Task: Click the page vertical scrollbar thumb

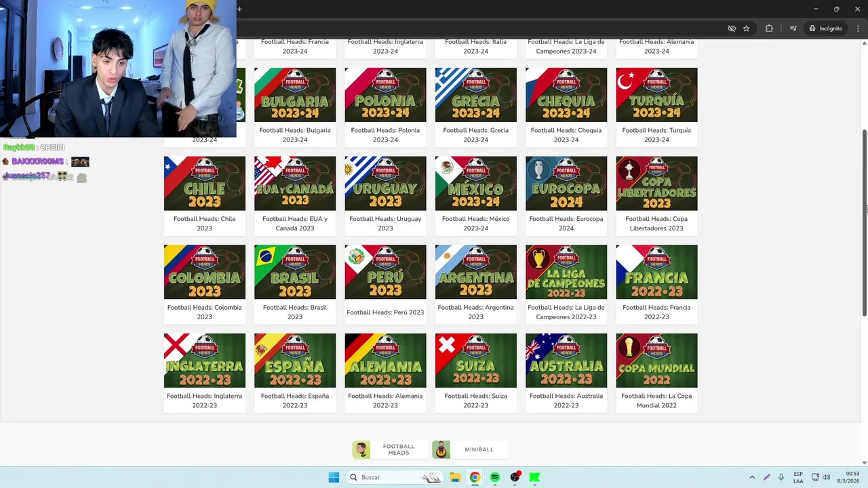Action: coord(865,222)
